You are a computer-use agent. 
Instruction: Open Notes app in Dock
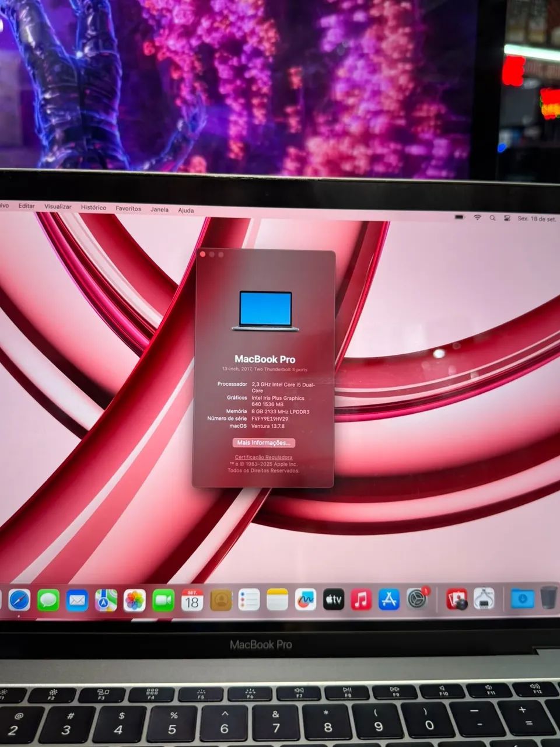[277, 600]
